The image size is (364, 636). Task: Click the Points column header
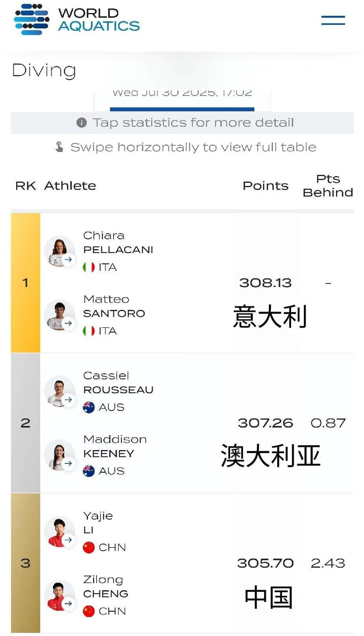coord(265,186)
